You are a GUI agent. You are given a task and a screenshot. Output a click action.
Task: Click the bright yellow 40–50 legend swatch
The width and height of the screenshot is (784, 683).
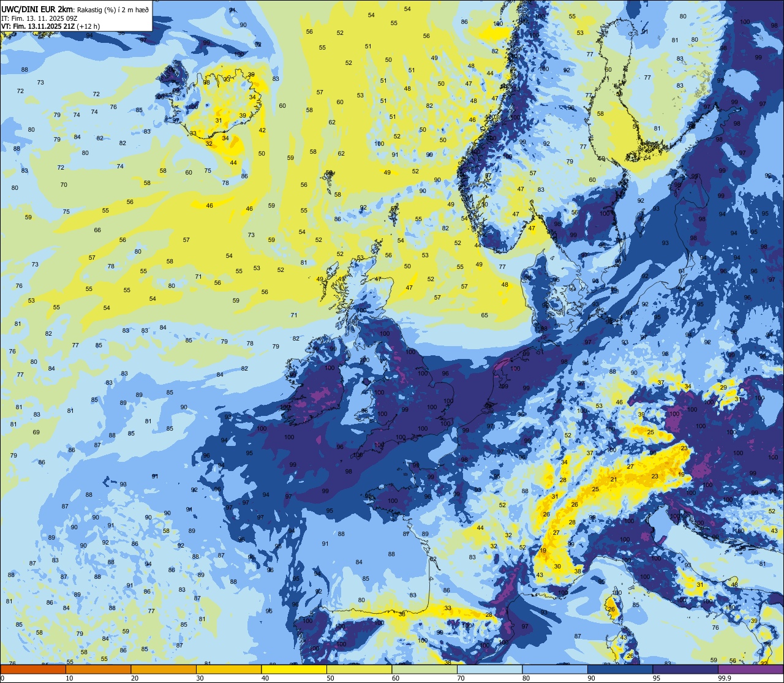pos(294,670)
